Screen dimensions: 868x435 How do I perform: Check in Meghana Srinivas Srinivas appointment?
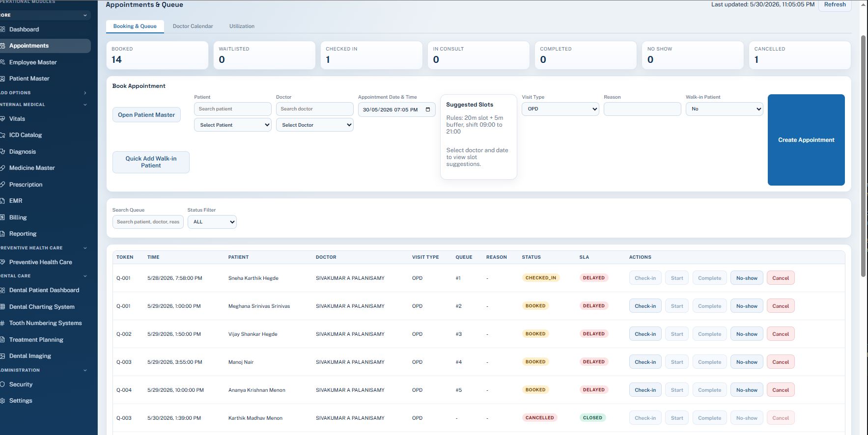point(645,306)
